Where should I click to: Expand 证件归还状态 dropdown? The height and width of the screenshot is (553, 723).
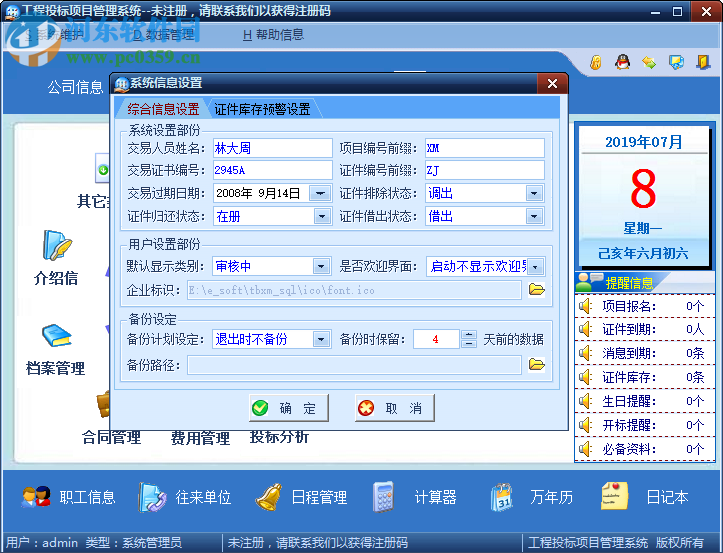pos(322,216)
